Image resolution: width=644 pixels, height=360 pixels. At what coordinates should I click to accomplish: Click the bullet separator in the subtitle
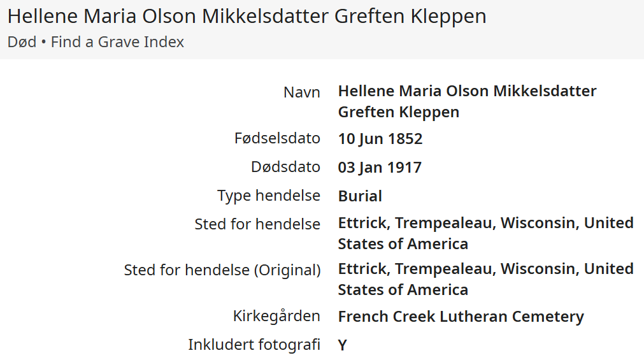[43, 43]
